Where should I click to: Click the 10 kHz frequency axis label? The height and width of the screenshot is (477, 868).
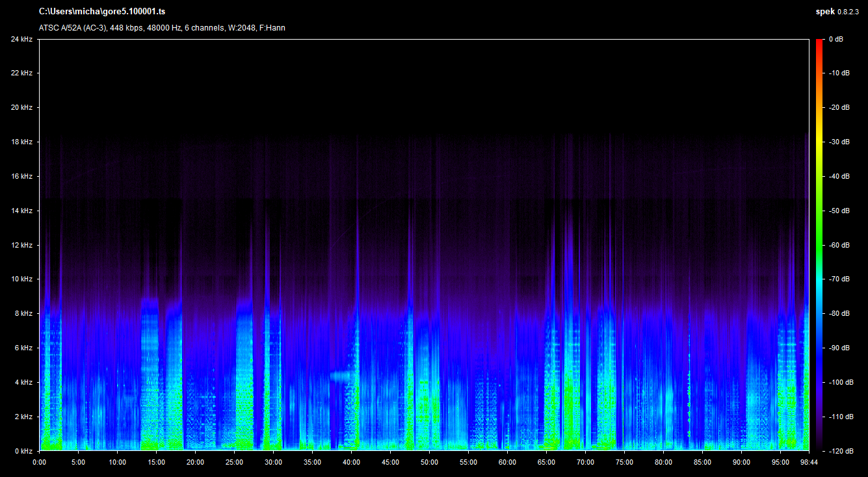tap(21, 279)
